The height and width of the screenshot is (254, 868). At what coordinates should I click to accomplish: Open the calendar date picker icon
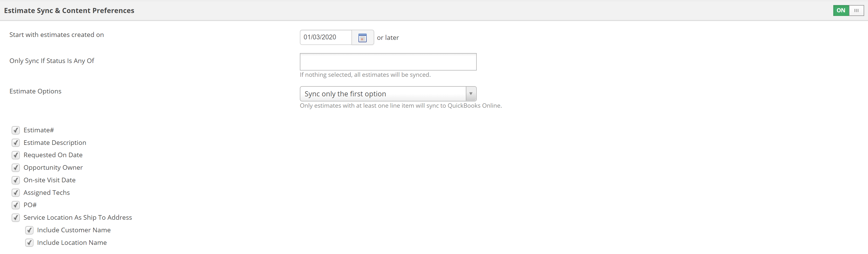[362, 37]
